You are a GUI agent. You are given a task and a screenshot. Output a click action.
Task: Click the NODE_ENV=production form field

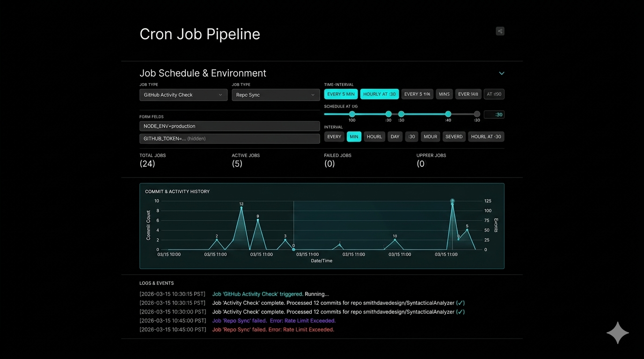230,126
